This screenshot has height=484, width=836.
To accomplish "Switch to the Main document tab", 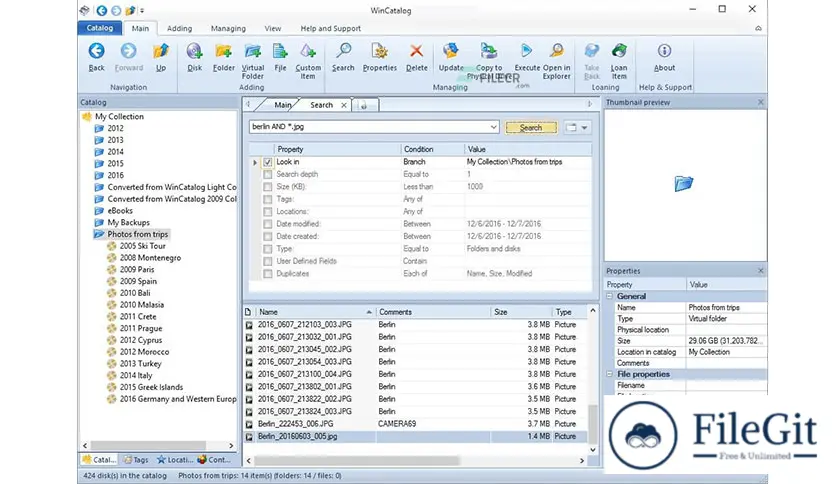I will [x=283, y=105].
